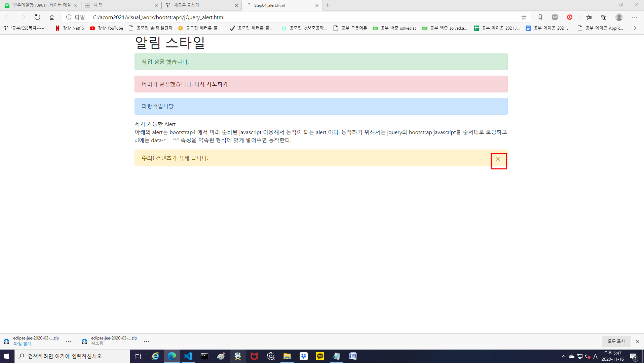Launch Internet Explorer from the taskbar
Viewport: 644px width, 363px height.
(x=155, y=356)
